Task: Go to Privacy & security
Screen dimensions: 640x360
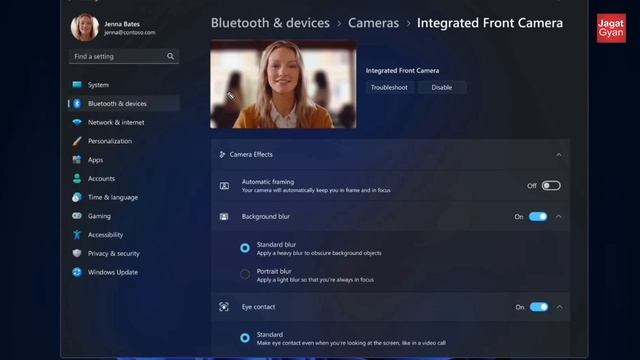Action: 124,253
